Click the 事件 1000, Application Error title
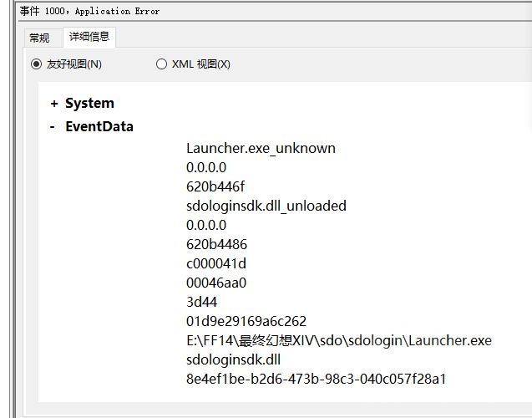 pyautogui.click(x=89, y=12)
